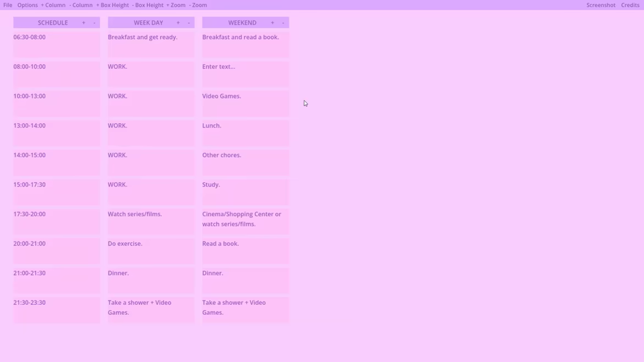This screenshot has height=362, width=644.
Task: Take a Screenshot of the schedule
Action: [x=601, y=5]
